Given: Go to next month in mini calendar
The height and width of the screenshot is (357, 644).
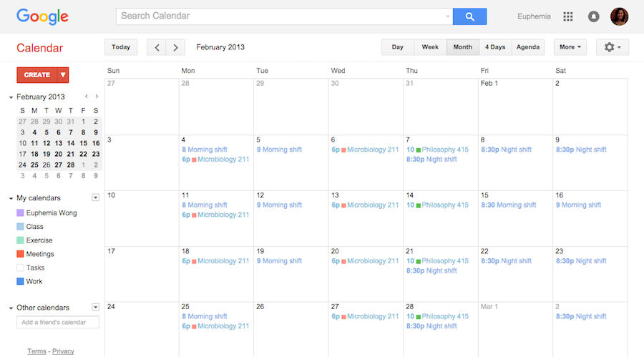Looking at the screenshot, I should coord(97,97).
